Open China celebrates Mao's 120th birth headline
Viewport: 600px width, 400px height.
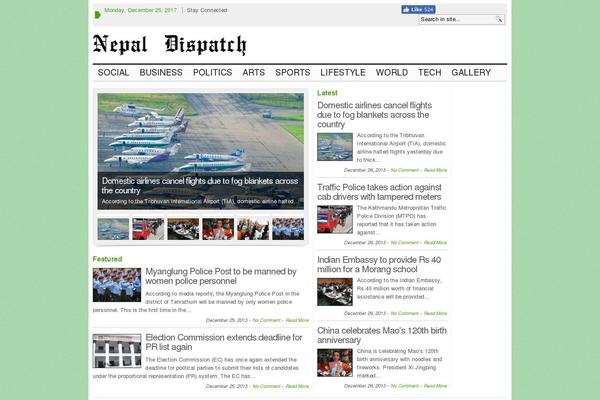(382, 335)
